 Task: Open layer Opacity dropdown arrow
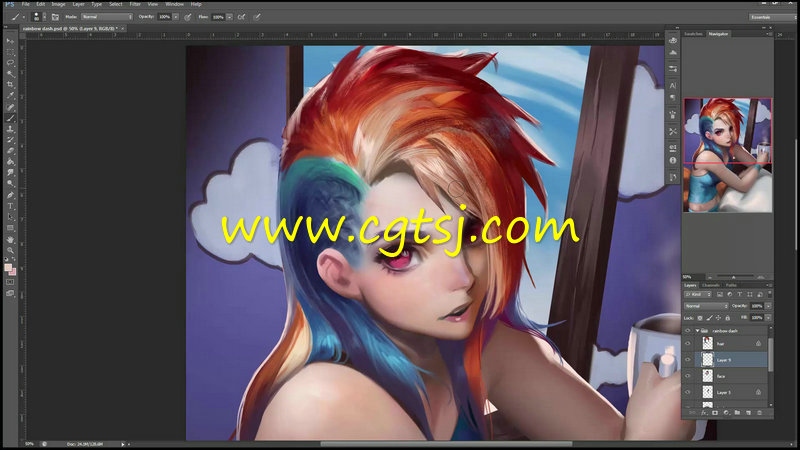pyautogui.click(x=768, y=306)
